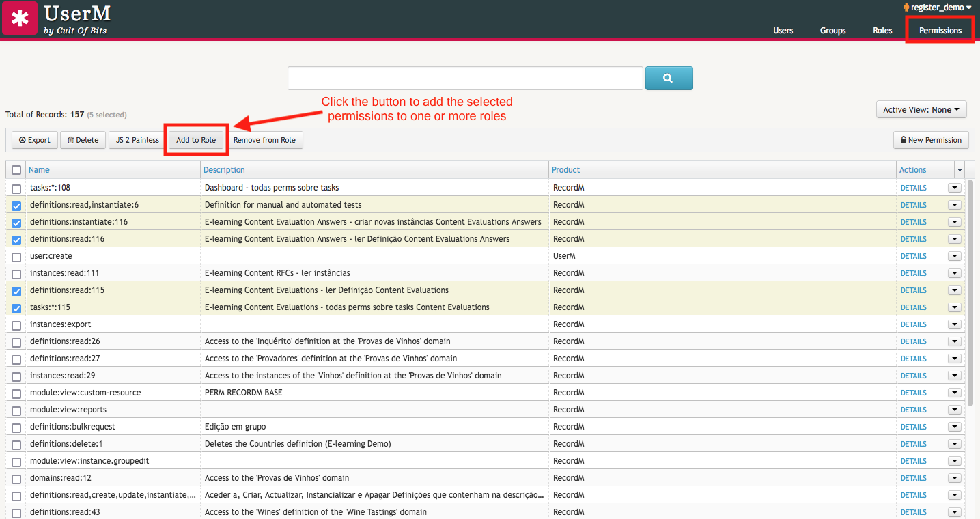This screenshot has width=980, height=519.
Task: Uncheck definitions:instantiate:116 checkbox
Action: pos(16,223)
